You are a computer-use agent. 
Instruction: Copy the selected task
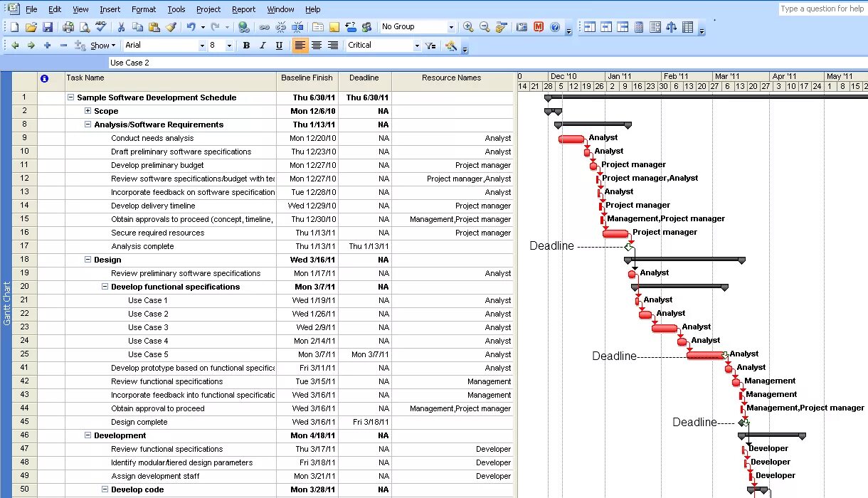[x=137, y=27]
